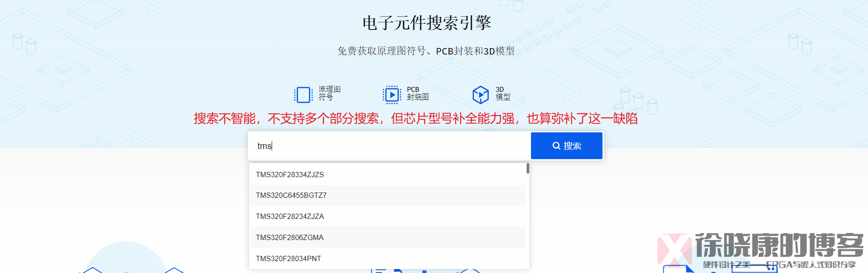Click the schematic symbol (原理图符号) icon
The image size is (868, 273).
point(303,95)
